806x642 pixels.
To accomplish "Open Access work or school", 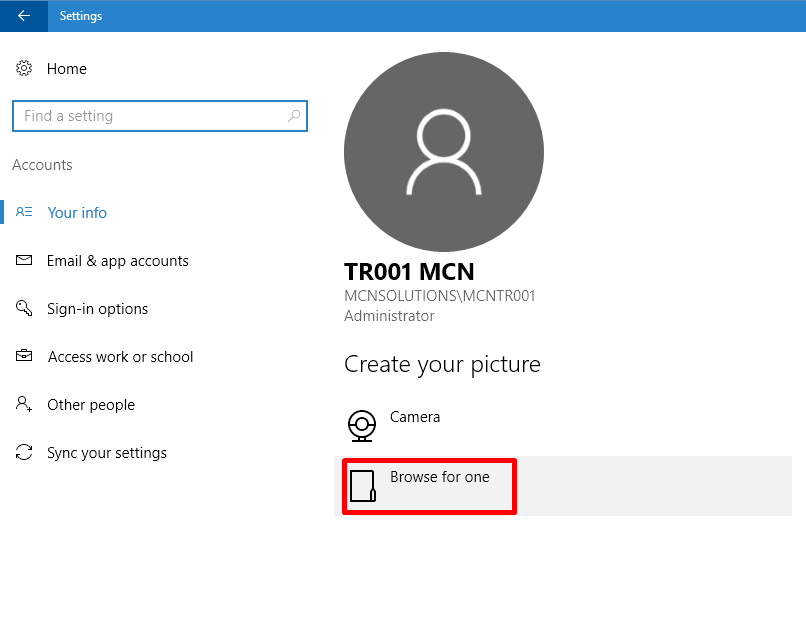I will 120,357.
